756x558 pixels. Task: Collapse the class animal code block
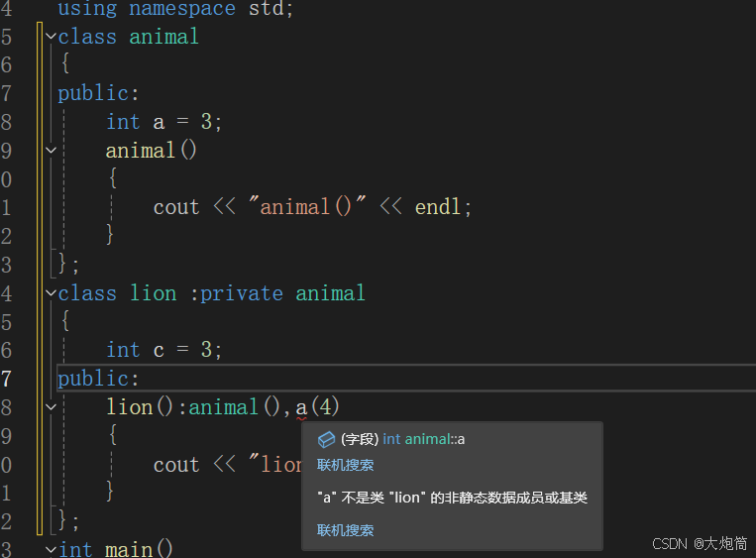tap(51, 36)
